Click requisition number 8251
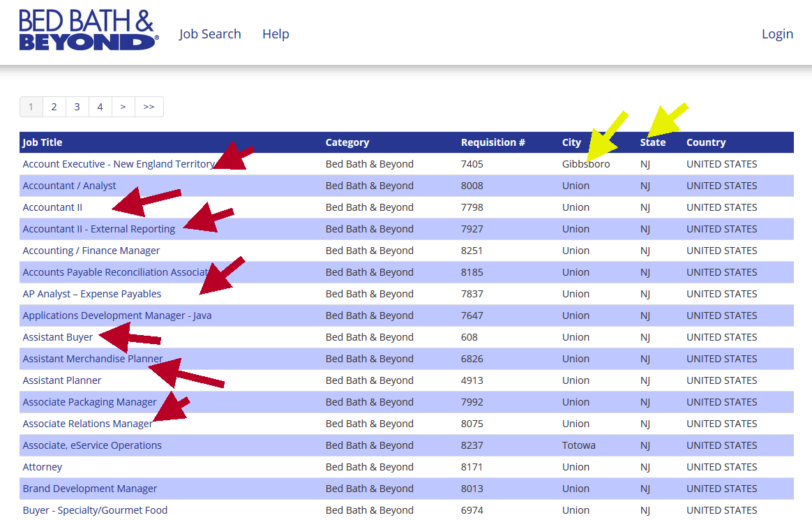 click(472, 251)
